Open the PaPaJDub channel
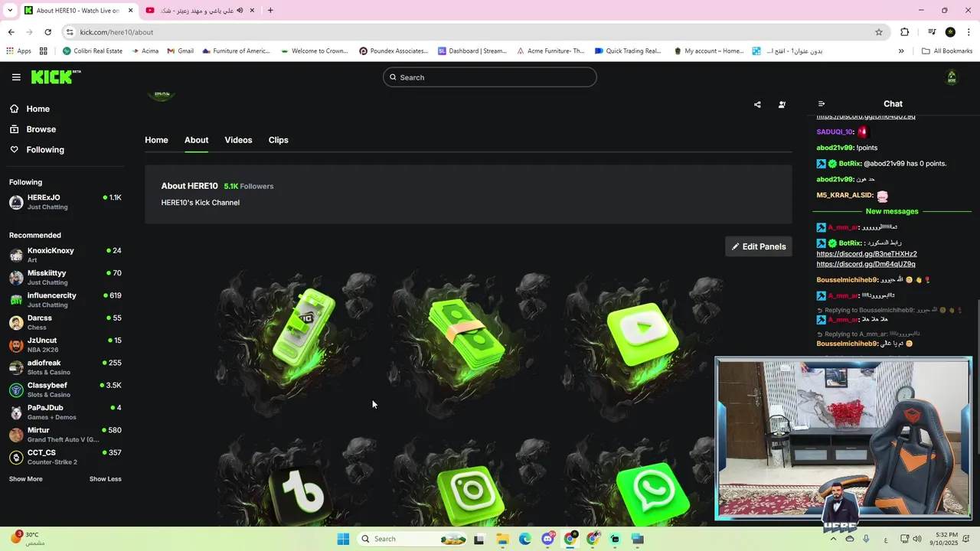980x551 pixels. click(x=65, y=412)
